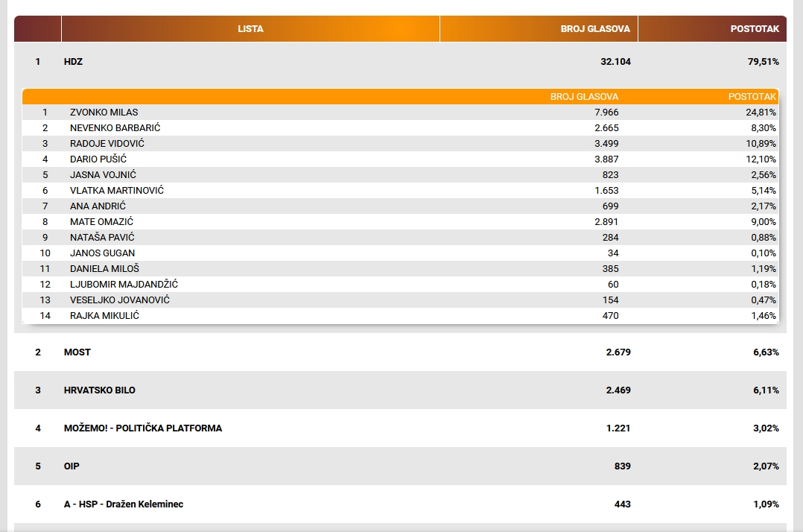803x532 pixels.
Task: Expand the A - HSP - Dražen Keleminec row
Action: coord(400,504)
